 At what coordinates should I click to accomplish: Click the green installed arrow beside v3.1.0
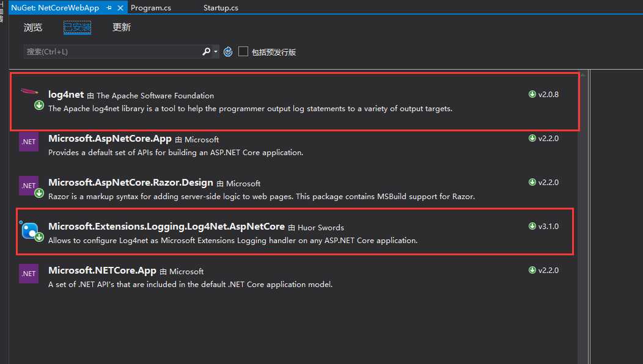(532, 226)
